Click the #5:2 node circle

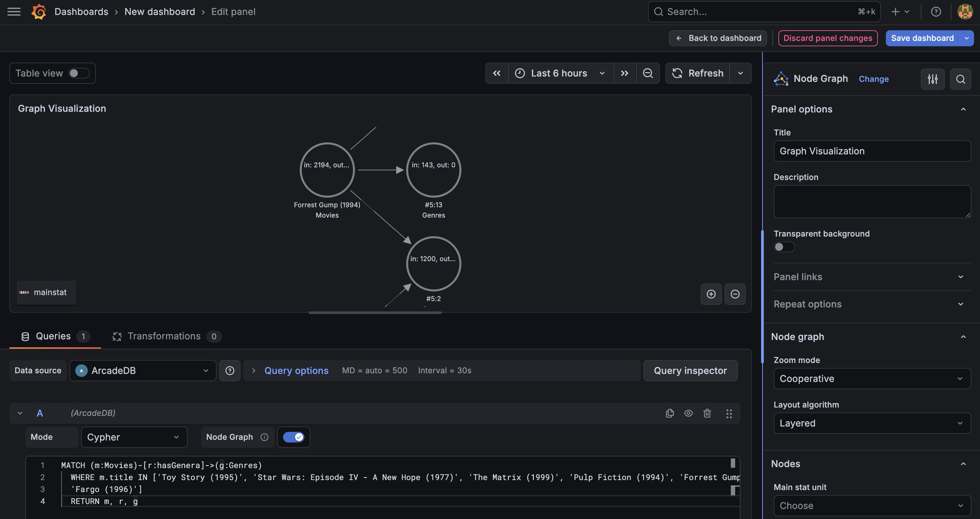pyautogui.click(x=434, y=264)
